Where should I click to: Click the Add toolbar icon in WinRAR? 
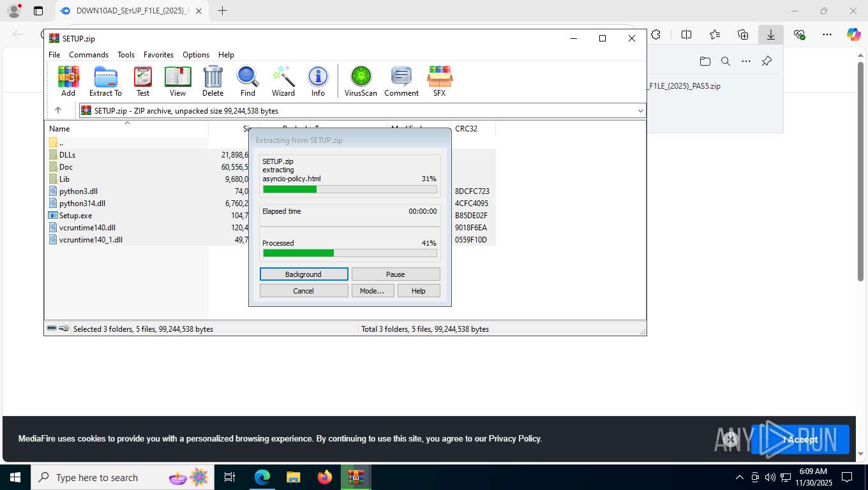(x=68, y=81)
